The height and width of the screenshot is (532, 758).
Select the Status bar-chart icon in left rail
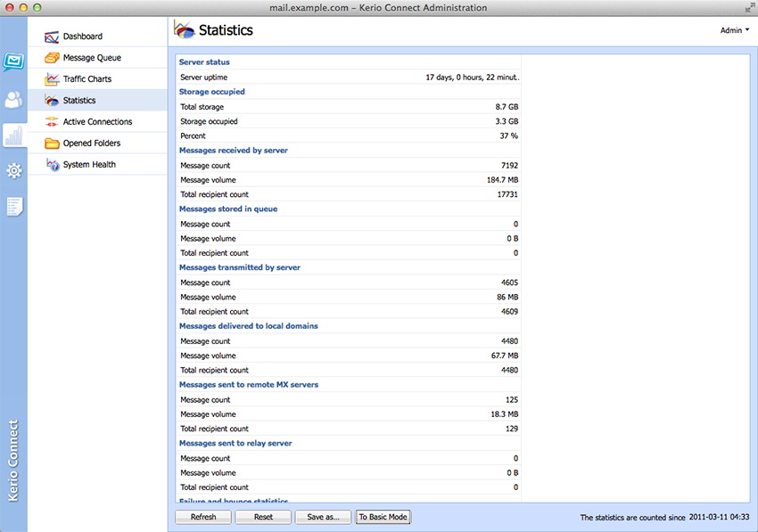[x=13, y=135]
